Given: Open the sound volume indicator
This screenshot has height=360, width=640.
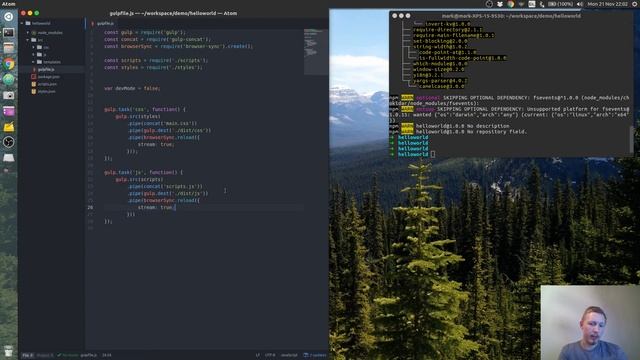Looking at the screenshot, I should click(580, 4).
